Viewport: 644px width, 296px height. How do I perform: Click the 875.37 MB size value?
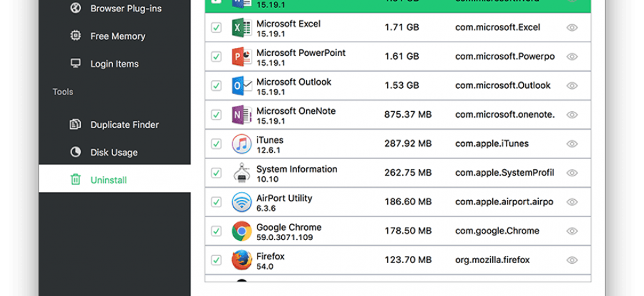tap(408, 114)
